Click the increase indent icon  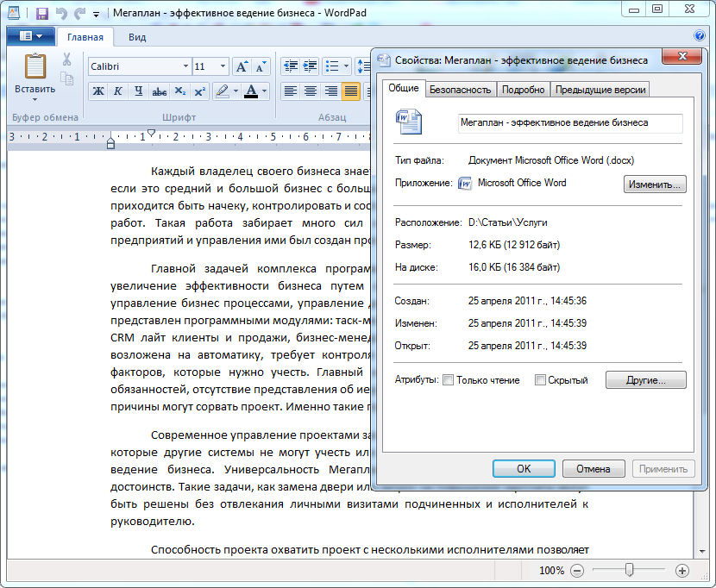click(x=310, y=66)
